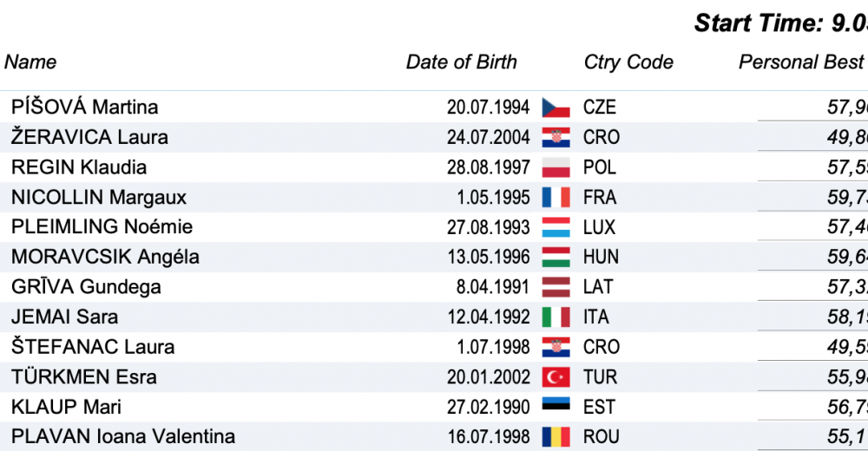Click the Ctry Code column header
Viewport: 868px width, 451px height.
628,62
